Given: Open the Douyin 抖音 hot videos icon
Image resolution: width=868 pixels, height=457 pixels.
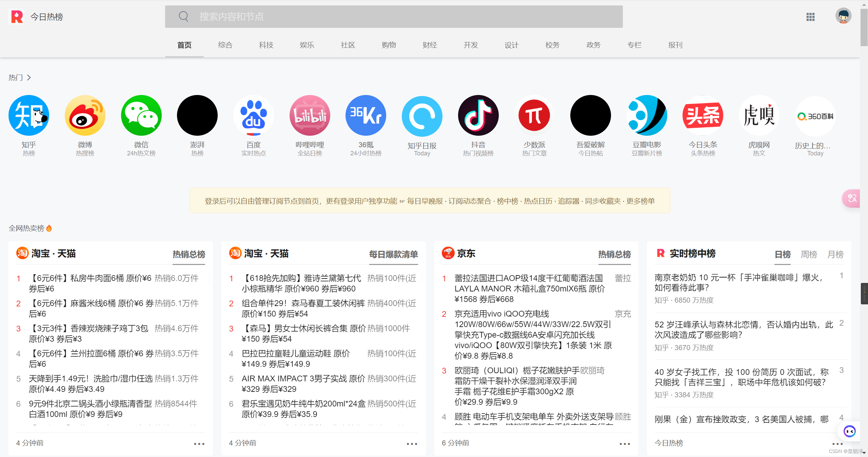Looking at the screenshot, I should coord(478,116).
